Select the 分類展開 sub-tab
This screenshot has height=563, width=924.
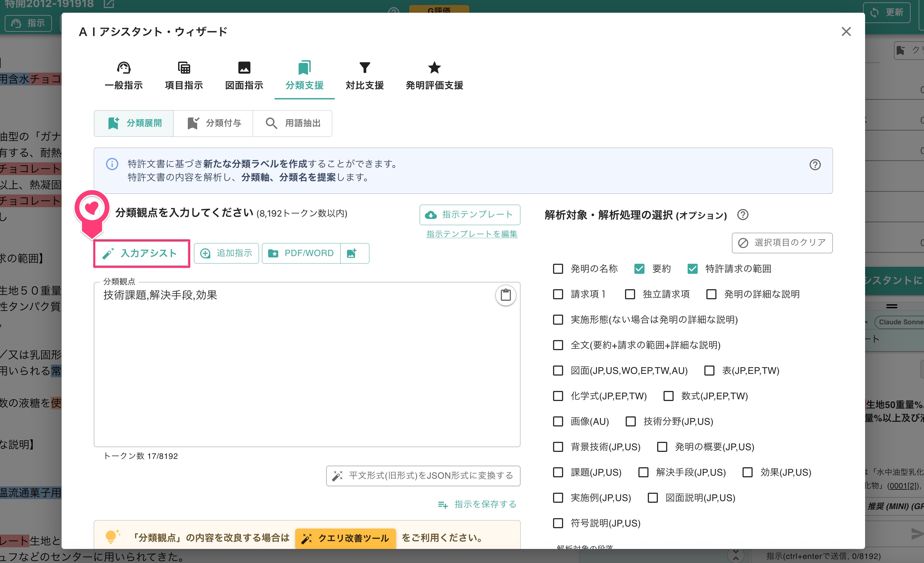pyautogui.click(x=134, y=123)
